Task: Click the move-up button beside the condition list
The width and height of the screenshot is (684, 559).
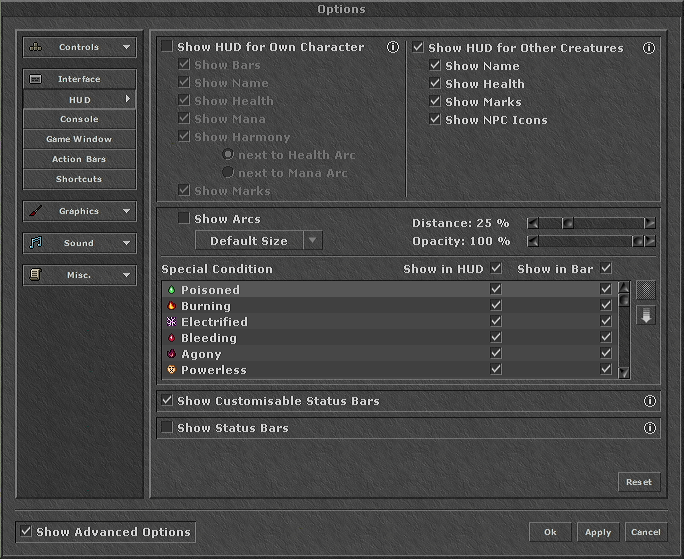Action: 646,290
